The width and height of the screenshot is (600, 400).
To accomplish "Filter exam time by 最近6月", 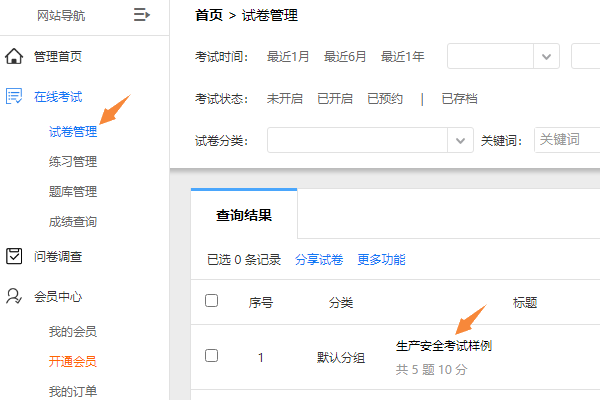I will pos(345,57).
